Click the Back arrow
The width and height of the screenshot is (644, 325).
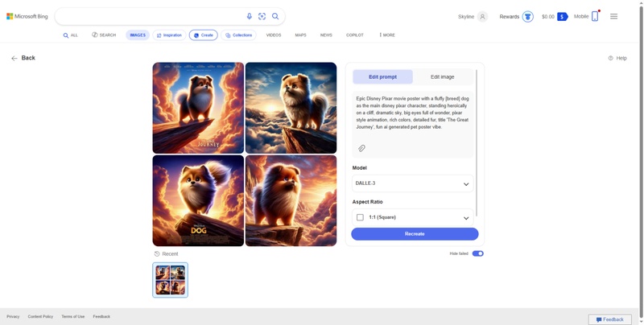coord(14,58)
